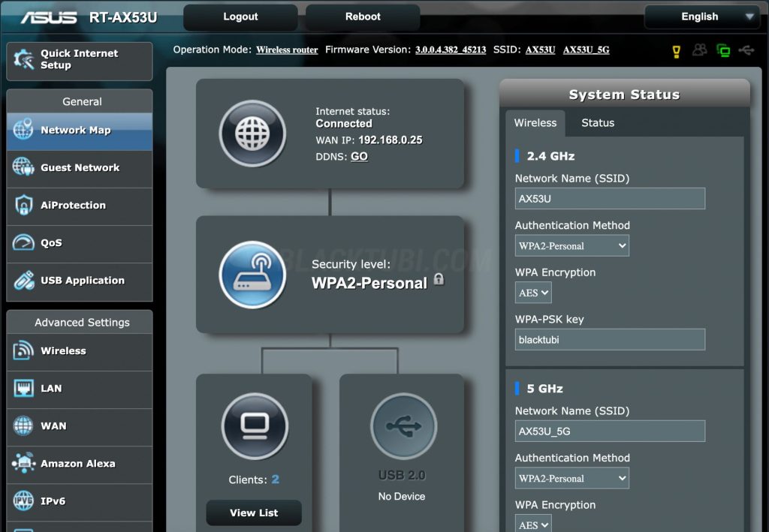Click the Wireless router operation mode link
The height and width of the screenshot is (532, 769).
(287, 50)
